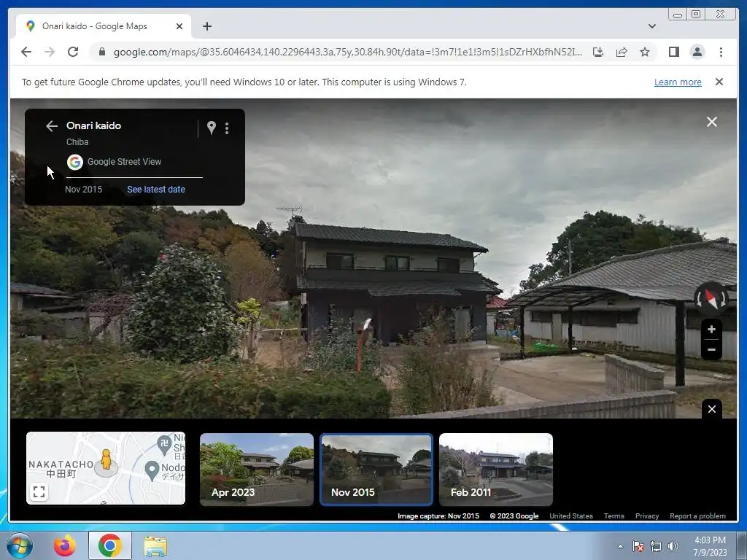This screenshot has height=560, width=747.
Task: Click the Nov 2015 date text
Action: click(x=83, y=189)
